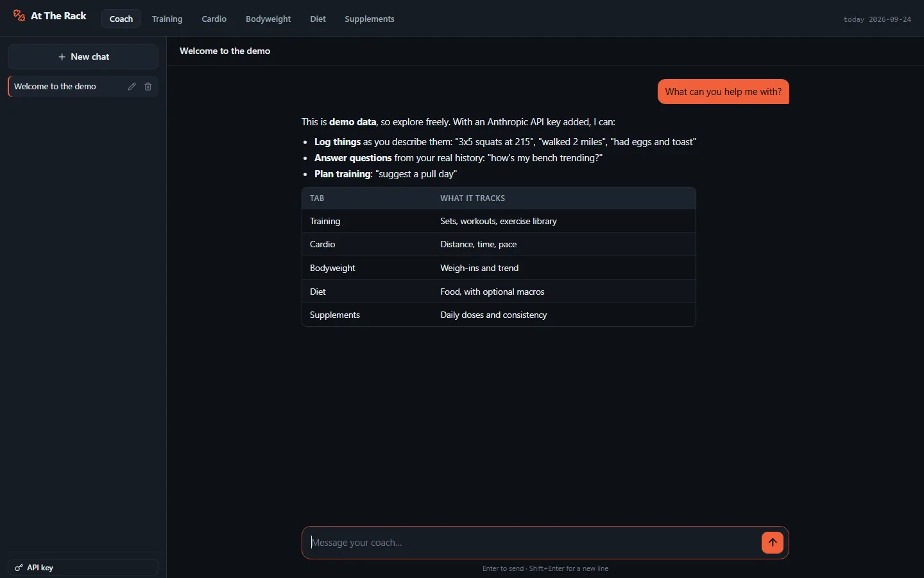924x578 pixels.
Task: Click the today 2026-09-24 date label
Action: point(877,19)
